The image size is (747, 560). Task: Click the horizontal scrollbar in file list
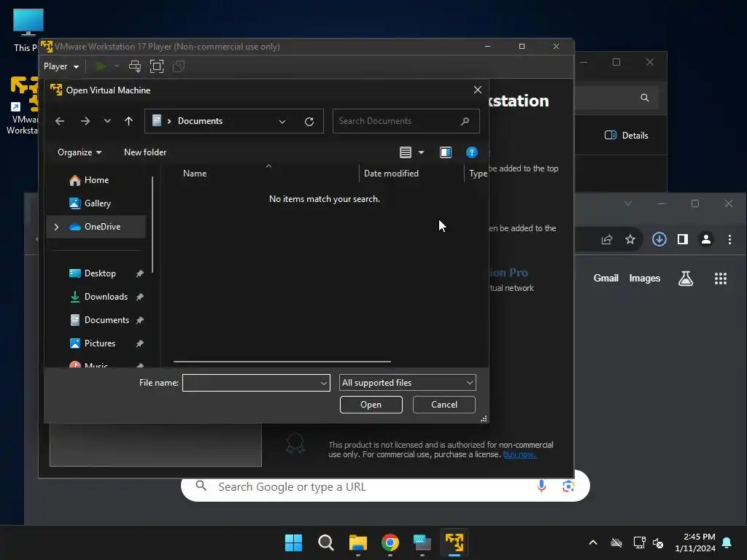click(x=282, y=362)
